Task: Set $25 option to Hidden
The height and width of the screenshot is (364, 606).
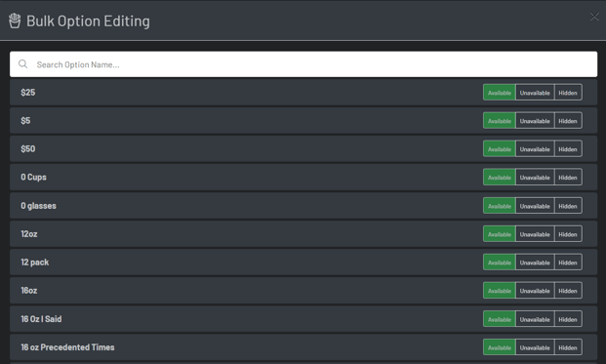Action: [568, 93]
